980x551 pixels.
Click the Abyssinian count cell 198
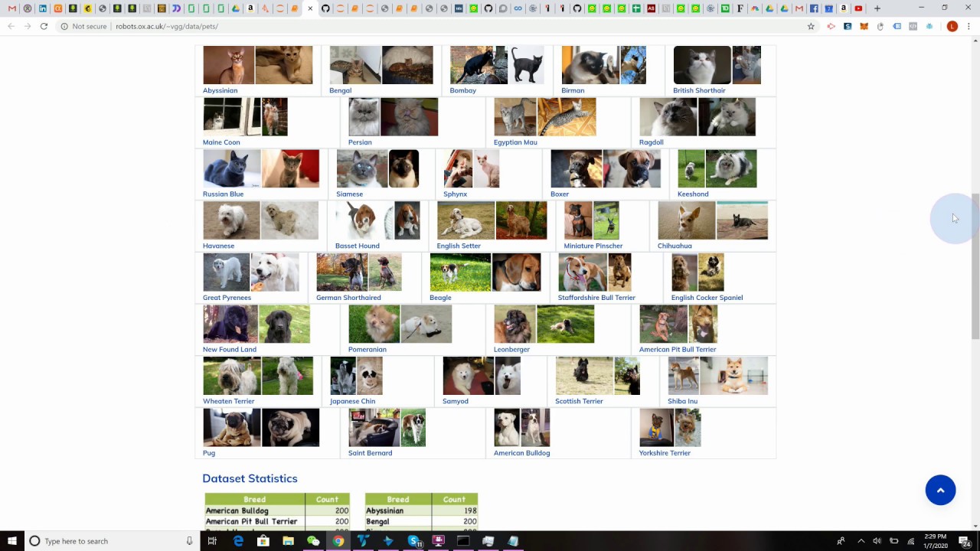455,510
